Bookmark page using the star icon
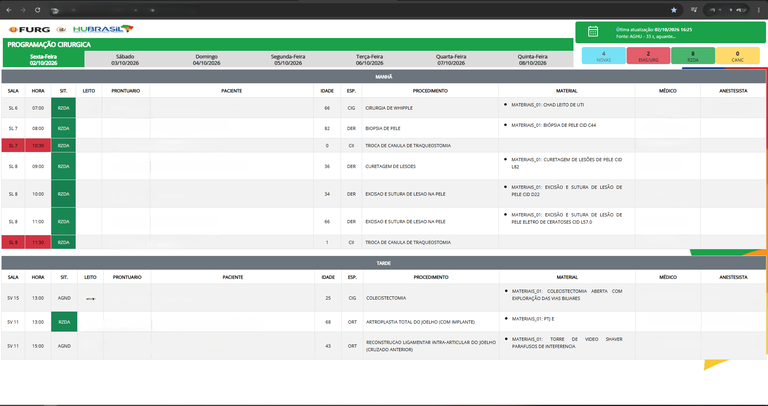This screenshot has width=768, height=406. click(x=674, y=10)
